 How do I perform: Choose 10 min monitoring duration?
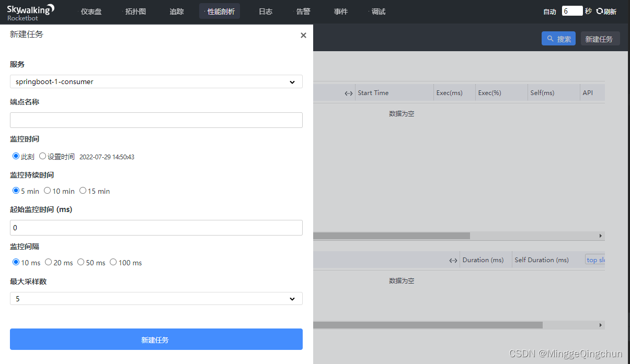click(48, 191)
